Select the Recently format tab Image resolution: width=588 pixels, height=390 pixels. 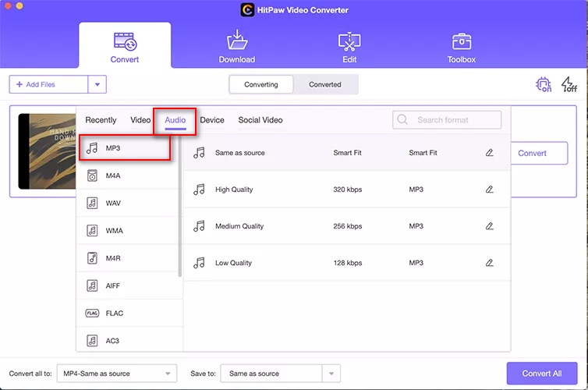point(101,120)
